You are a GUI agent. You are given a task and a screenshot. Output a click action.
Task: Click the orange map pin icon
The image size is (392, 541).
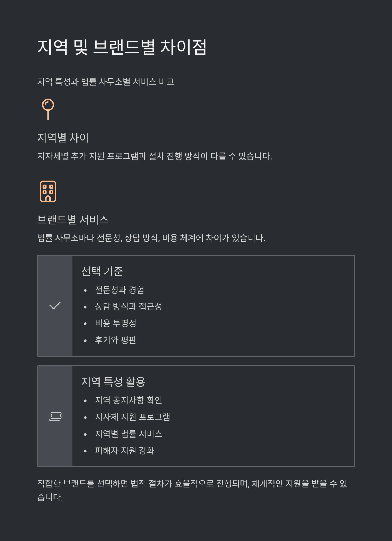point(48,109)
